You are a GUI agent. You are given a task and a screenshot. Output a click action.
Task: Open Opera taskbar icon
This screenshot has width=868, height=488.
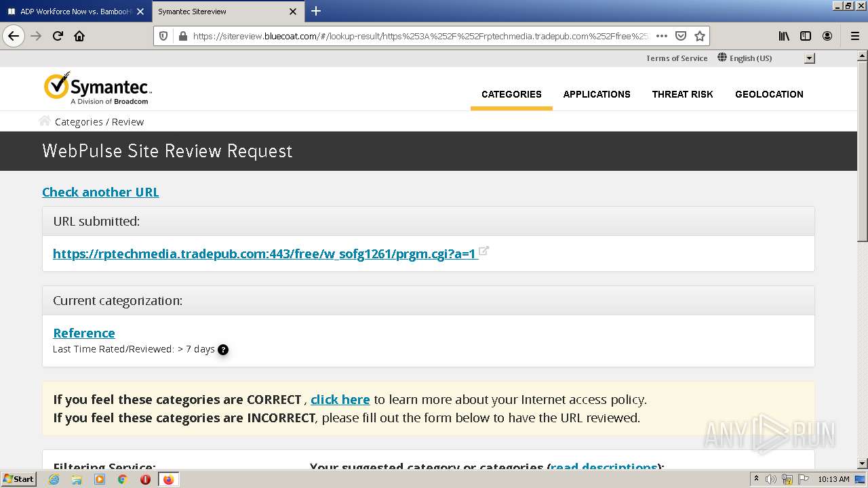(x=145, y=479)
